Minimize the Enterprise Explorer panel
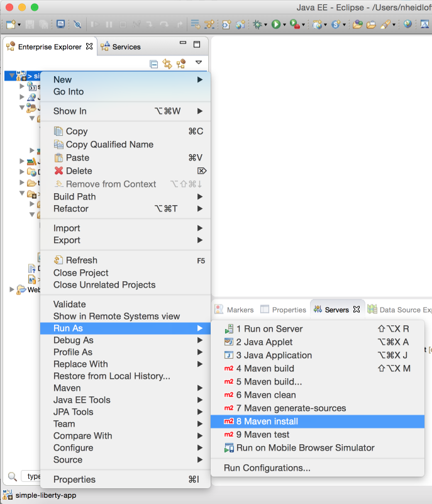Screen dimensions: 432x504 (x=183, y=43)
